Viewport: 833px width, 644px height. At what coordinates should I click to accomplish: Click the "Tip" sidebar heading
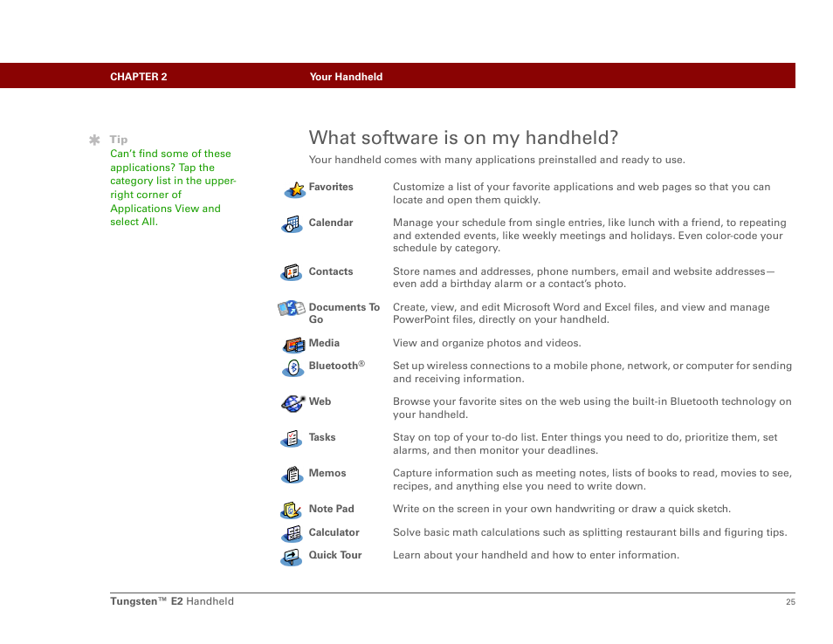click(119, 140)
